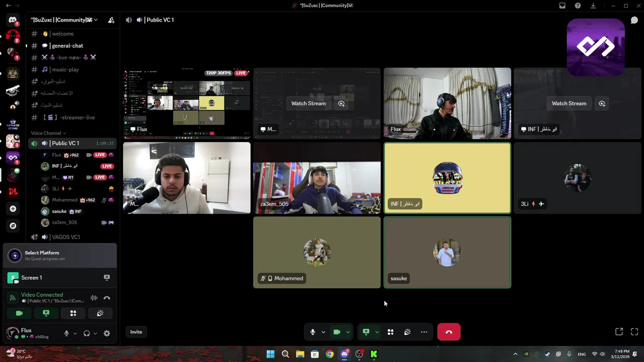Select the Public VC 1 voice channel
This screenshot has width=644, height=362.
(72, 143)
